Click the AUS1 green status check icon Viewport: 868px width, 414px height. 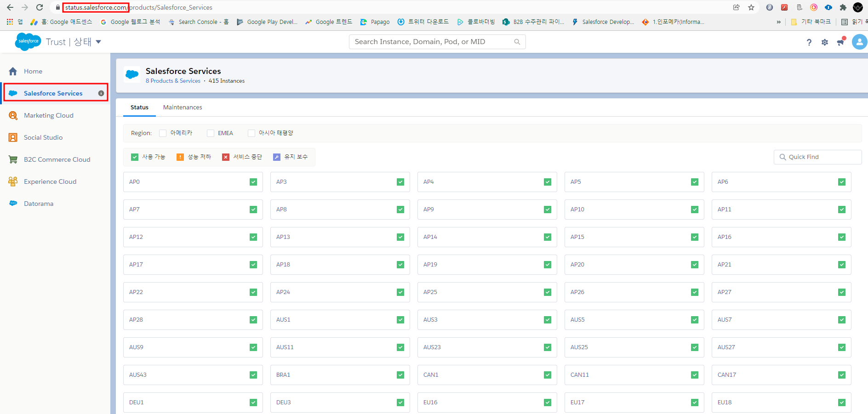pyautogui.click(x=400, y=320)
